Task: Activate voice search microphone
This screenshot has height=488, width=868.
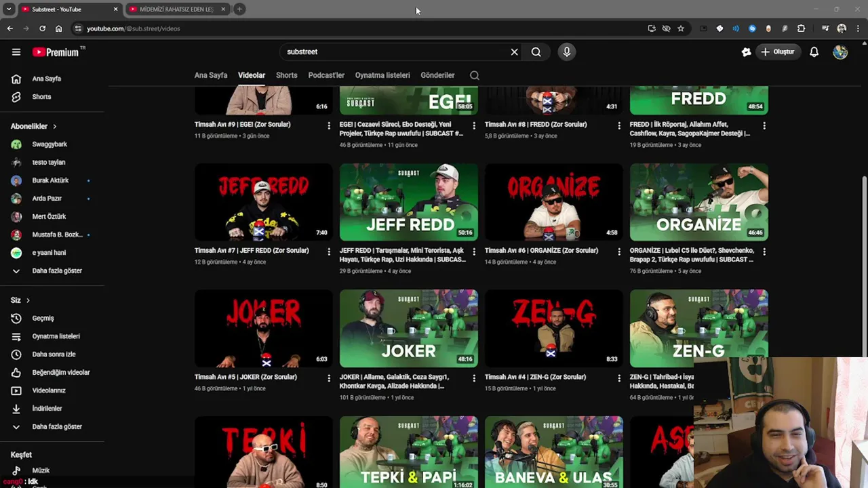Action: click(567, 52)
